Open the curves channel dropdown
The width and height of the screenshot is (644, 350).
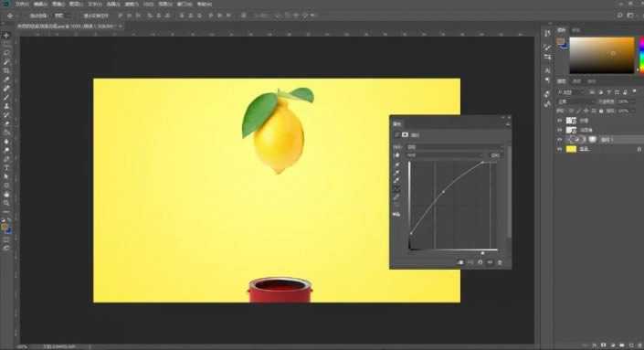tap(444, 155)
